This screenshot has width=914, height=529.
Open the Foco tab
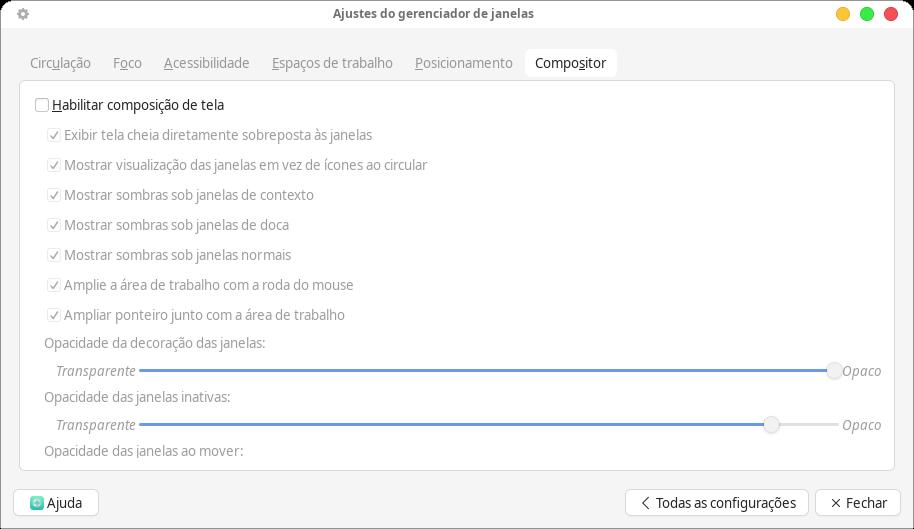pyautogui.click(x=127, y=63)
